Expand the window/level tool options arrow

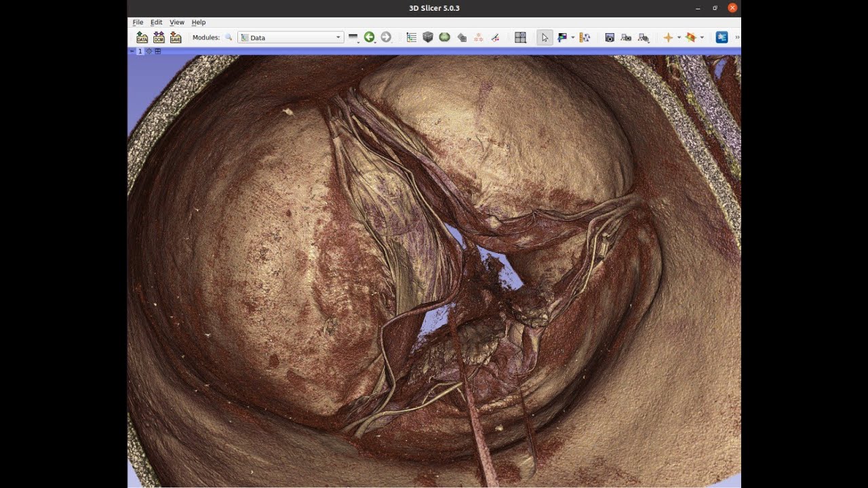point(573,37)
